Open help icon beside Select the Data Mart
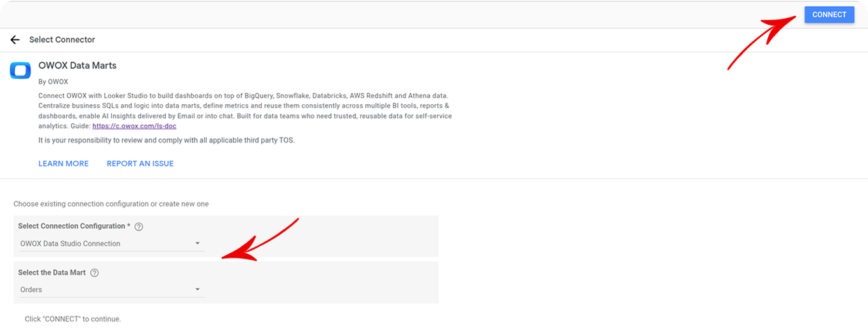This screenshot has height=336, width=868. click(x=95, y=273)
